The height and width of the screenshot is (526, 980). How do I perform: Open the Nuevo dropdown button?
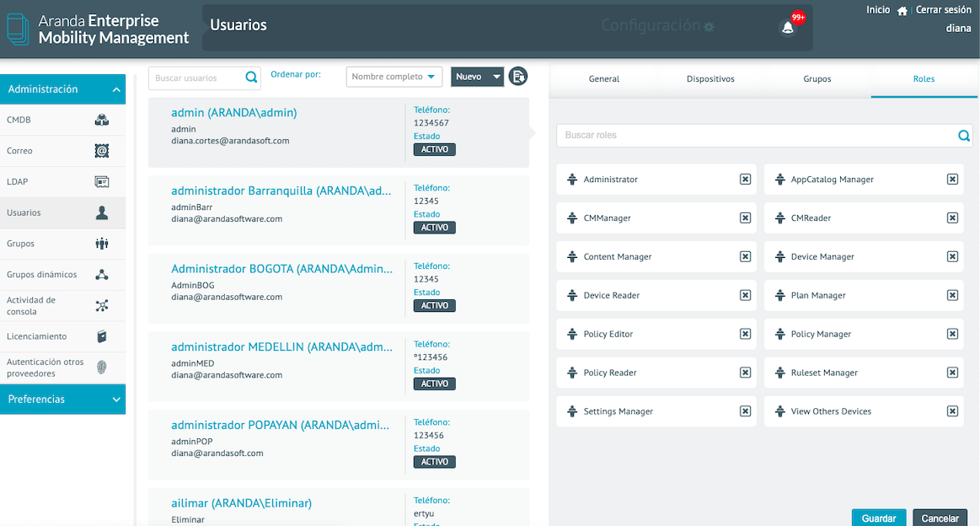[x=477, y=77]
